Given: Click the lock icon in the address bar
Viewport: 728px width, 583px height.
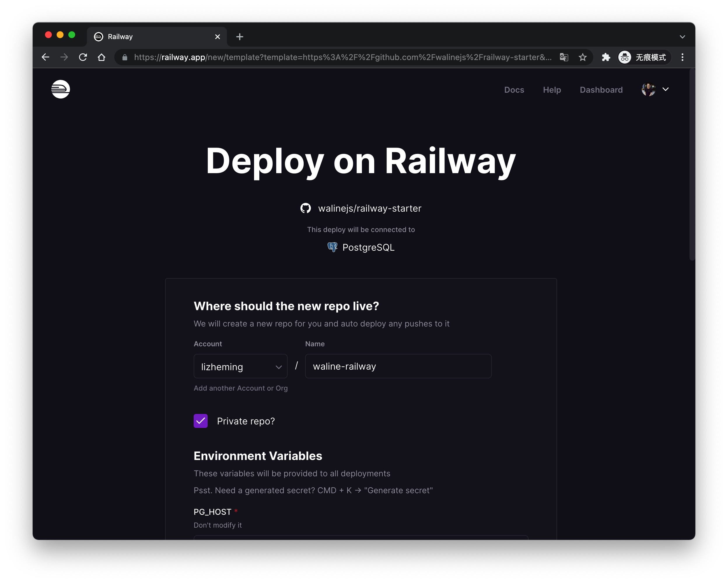Looking at the screenshot, I should coord(125,58).
